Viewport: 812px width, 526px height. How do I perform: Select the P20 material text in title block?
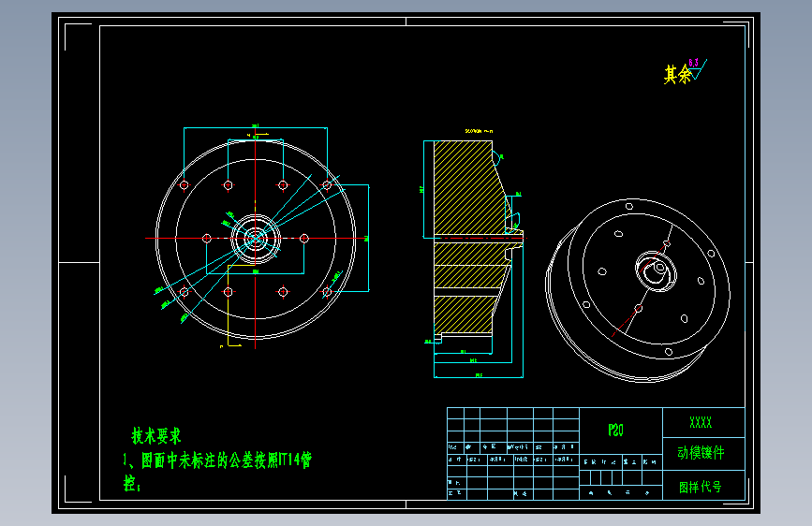tap(615, 431)
